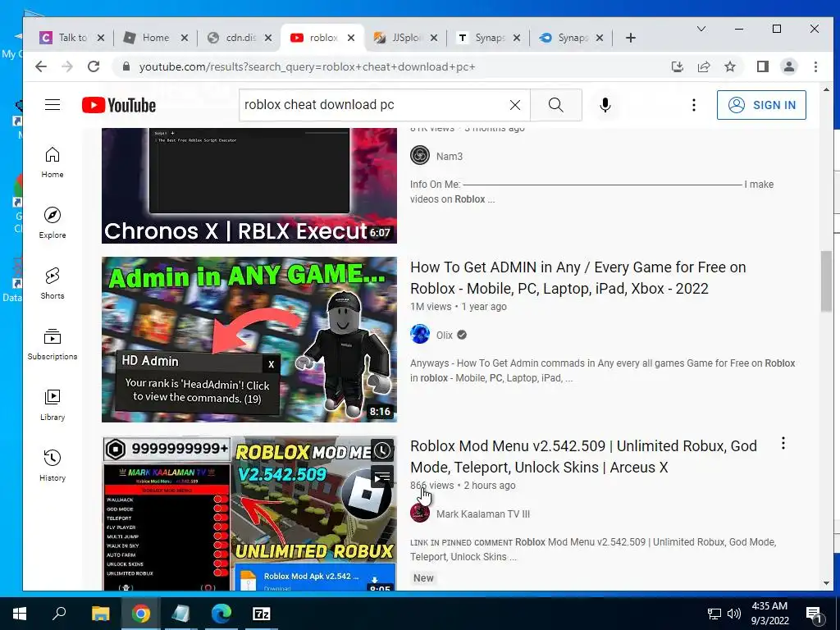Bookmark this page with the star
Image resolution: width=840 pixels, height=630 pixels.
click(x=729, y=66)
